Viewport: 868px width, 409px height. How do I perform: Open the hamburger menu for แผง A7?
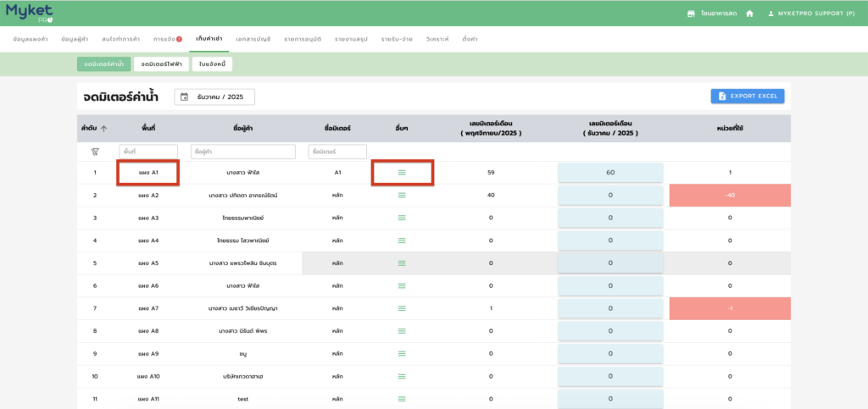point(402,308)
